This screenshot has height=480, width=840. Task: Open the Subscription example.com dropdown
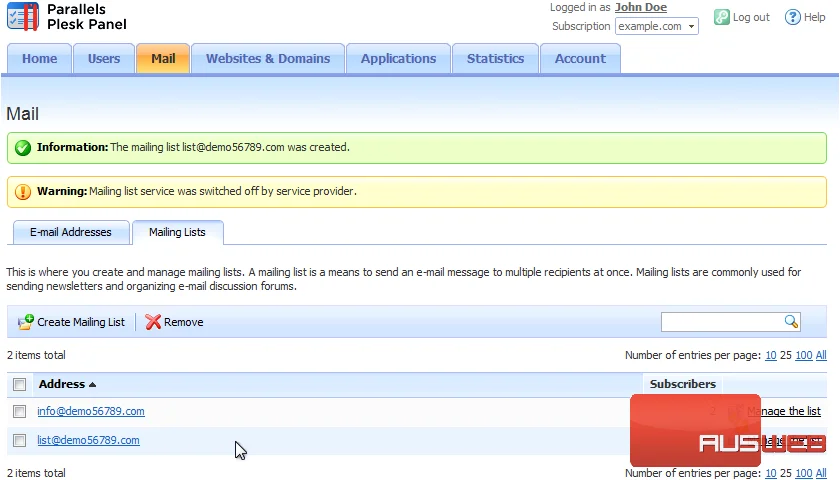(x=656, y=26)
